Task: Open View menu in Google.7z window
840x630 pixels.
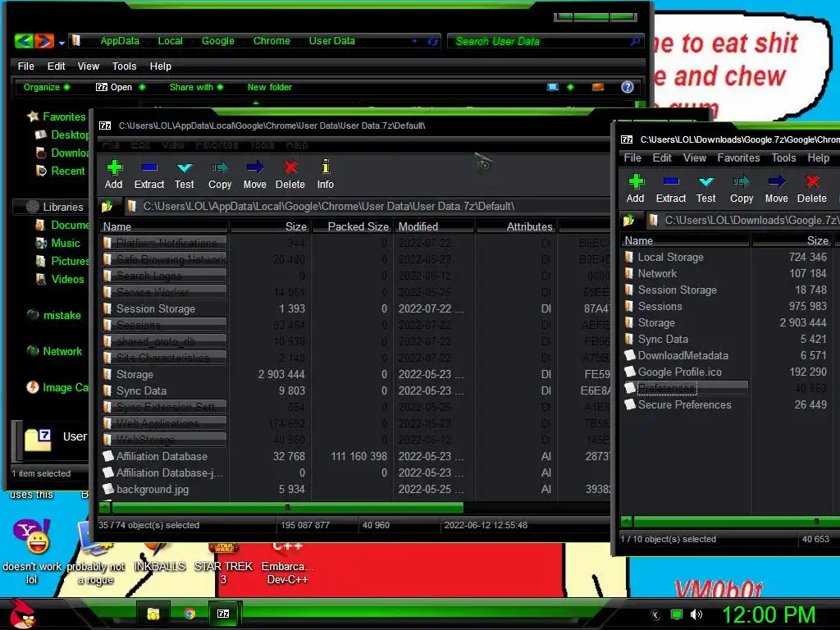Action: (695, 157)
